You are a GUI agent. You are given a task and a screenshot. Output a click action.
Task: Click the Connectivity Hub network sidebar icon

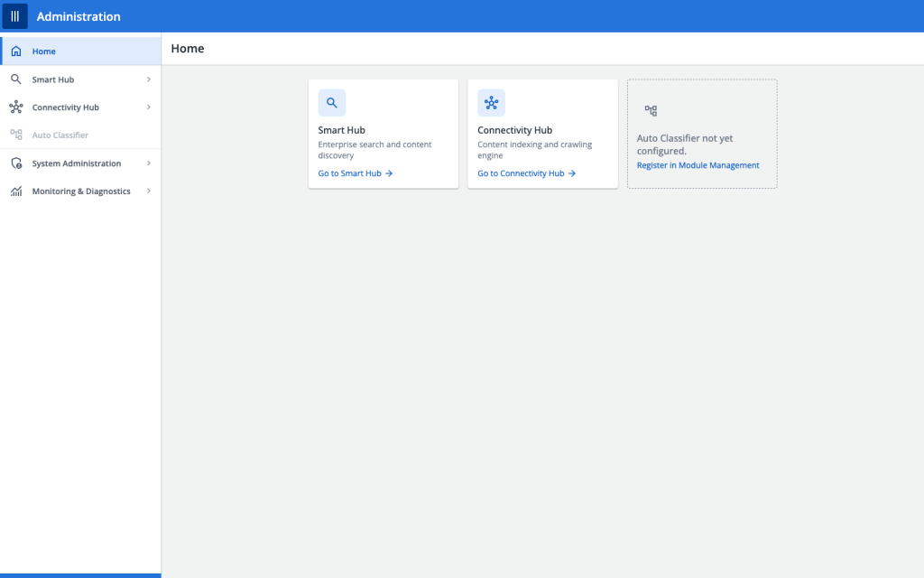coord(16,107)
